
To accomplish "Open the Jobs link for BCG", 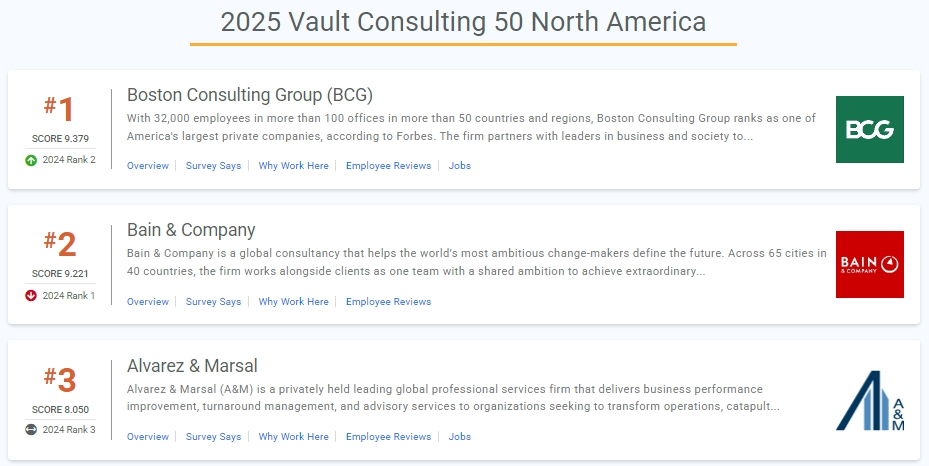I will 460,166.
